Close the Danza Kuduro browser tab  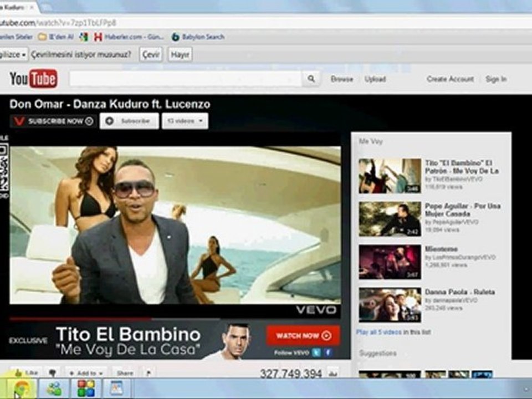coord(32,7)
